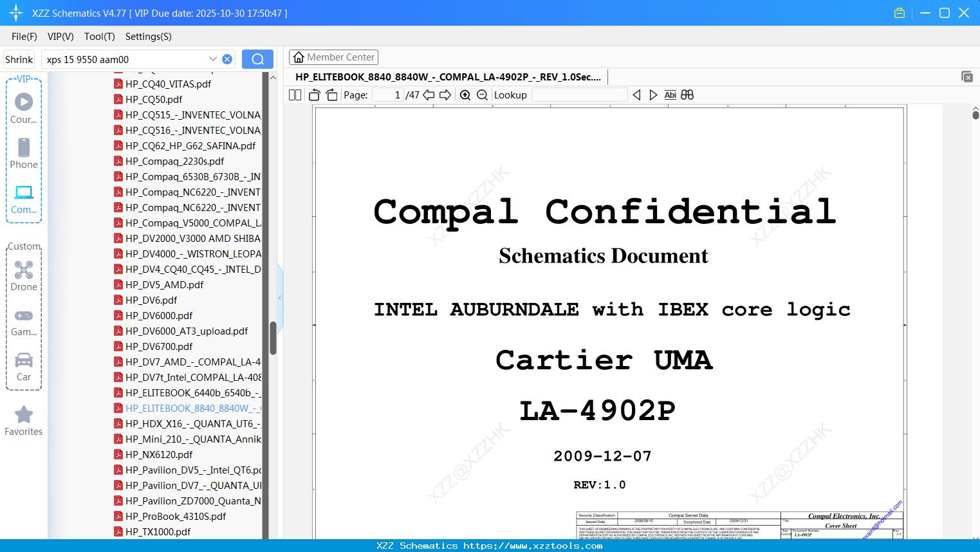Open HP_NX6120.pdf
Viewport: 980px width, 552px height.
pos(159,454)
